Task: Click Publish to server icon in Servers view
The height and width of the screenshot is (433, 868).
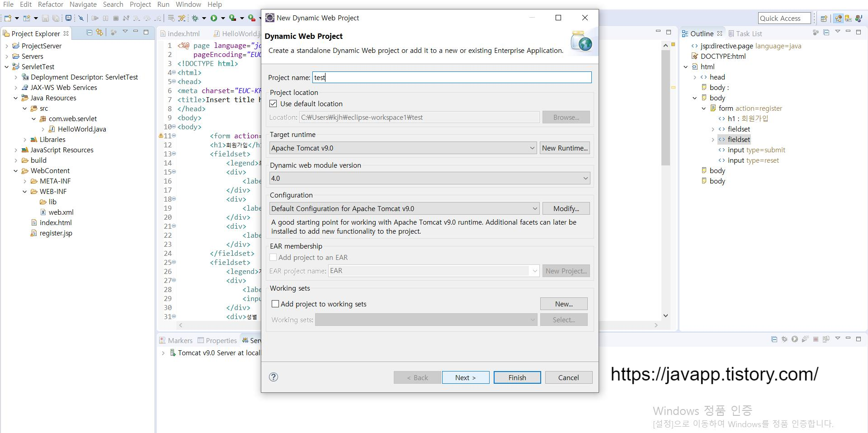Action: pos(826,339)
